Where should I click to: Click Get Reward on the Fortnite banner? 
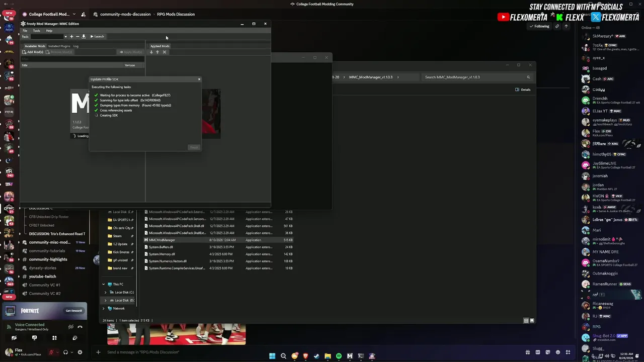(73, 311)
